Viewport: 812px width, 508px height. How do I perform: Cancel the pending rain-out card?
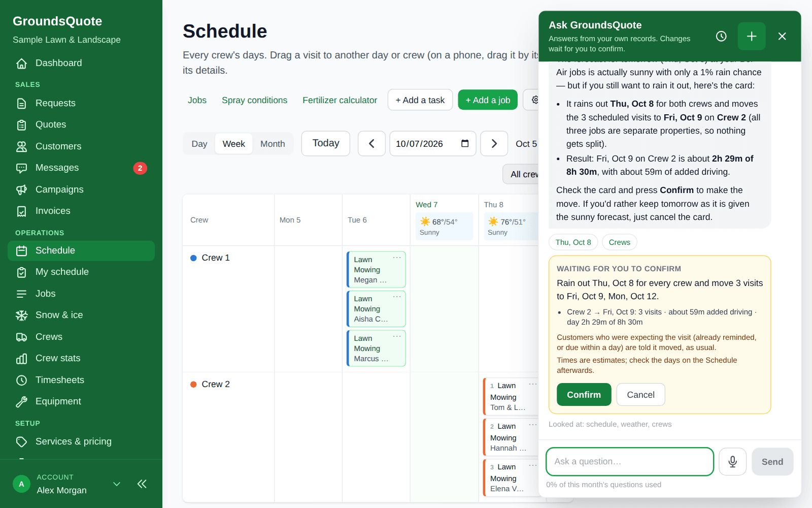click(640, 395)
